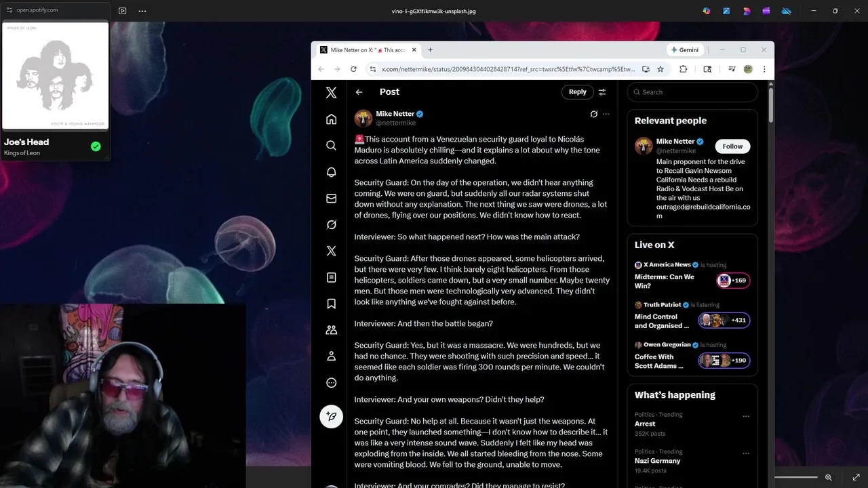
Task: Click browser back arrow
Action: (321, 69)
